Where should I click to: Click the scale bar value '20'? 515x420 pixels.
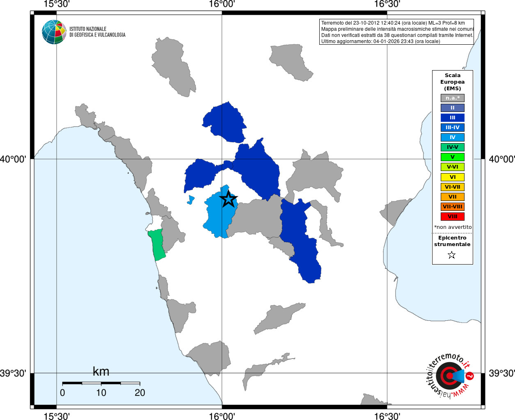pyautogui.click(x=140, y=393)
